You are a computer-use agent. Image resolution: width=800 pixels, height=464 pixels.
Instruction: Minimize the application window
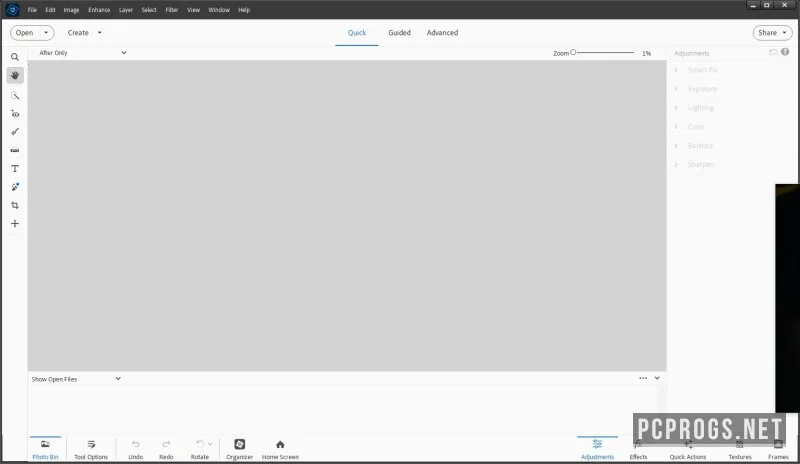point(753,5)
